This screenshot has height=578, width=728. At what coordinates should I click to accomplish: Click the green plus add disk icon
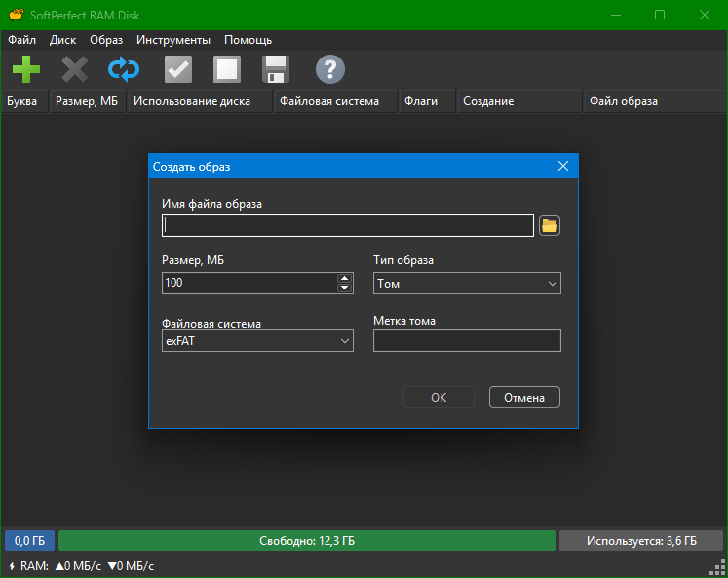[x=26, y=69]
